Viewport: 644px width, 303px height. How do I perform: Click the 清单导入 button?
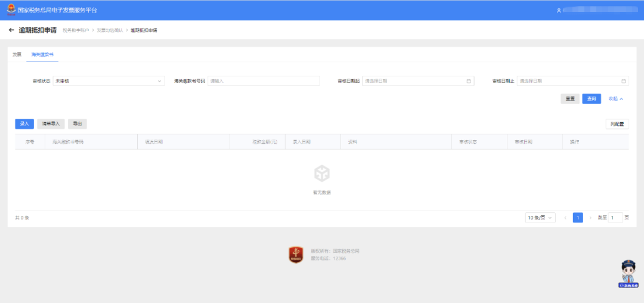point(51,124)
